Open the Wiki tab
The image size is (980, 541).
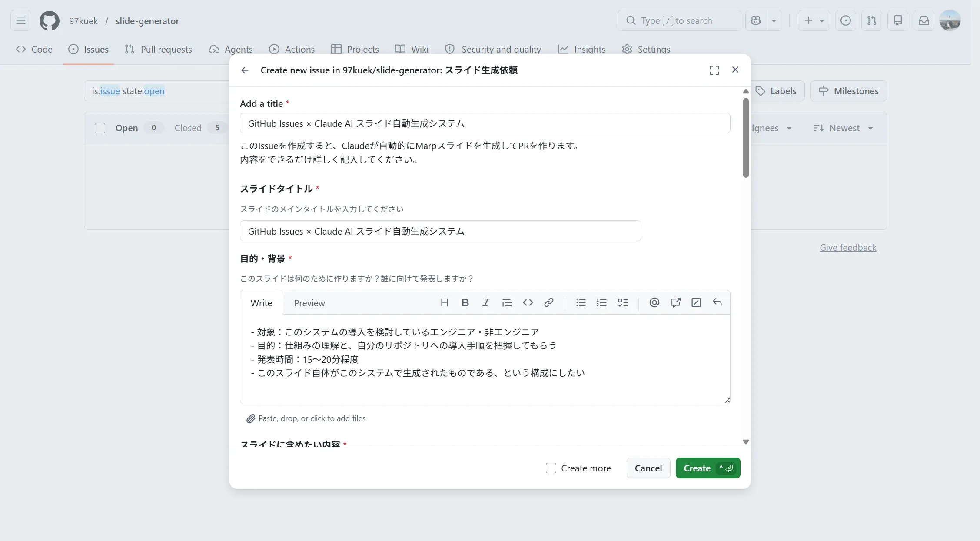pyautogui.click(x=412, y=49)
